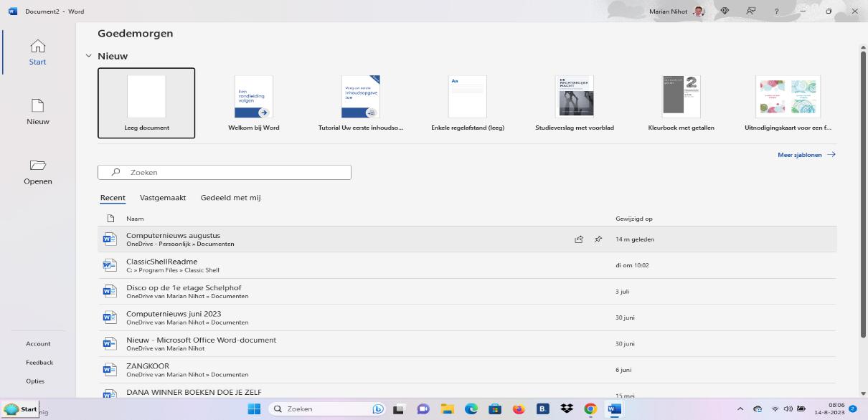Click Word file icon of Computernieuws juni 2023
The height and width of the screenshot is (420, 868).
pyautogui.click(x=109, y=318)
